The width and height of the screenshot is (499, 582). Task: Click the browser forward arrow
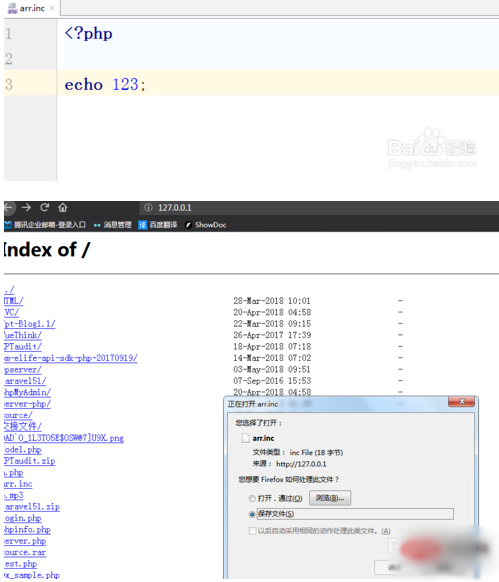pyautogui.click(x=26, y=207)
